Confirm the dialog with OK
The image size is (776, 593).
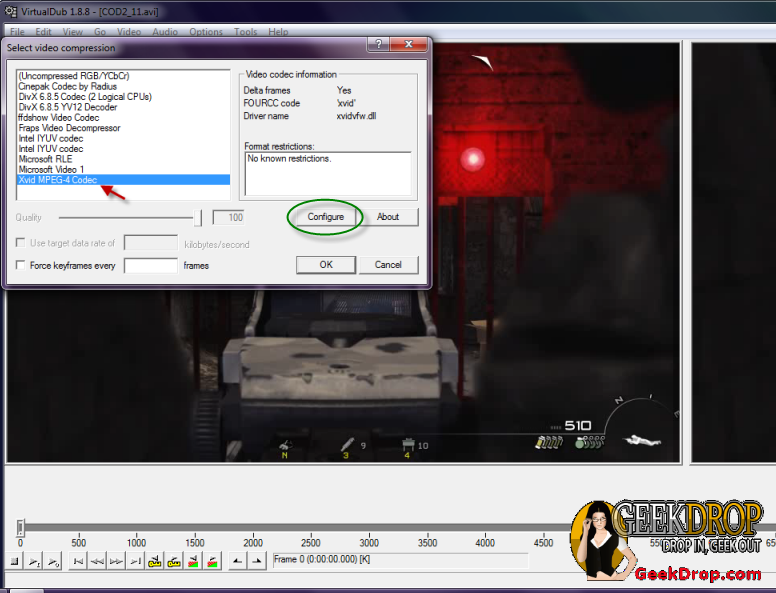click(x=326, y=265)
